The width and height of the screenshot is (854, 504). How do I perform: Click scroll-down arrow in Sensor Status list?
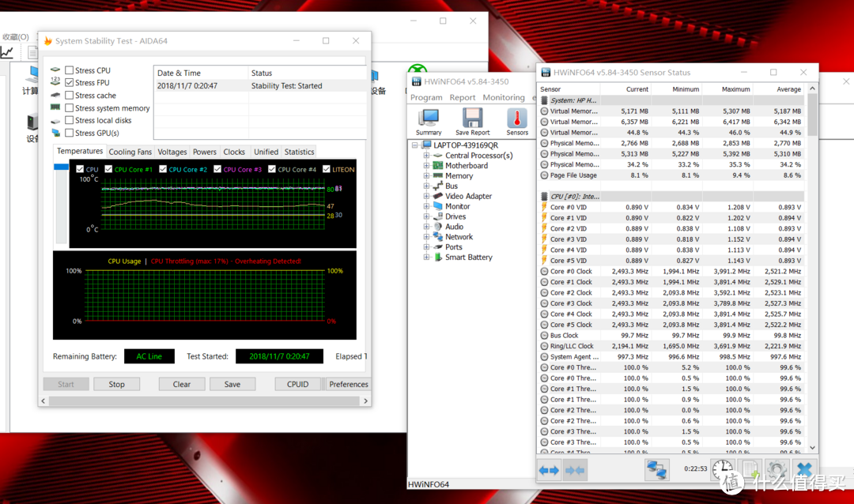[x=812, y=448]
